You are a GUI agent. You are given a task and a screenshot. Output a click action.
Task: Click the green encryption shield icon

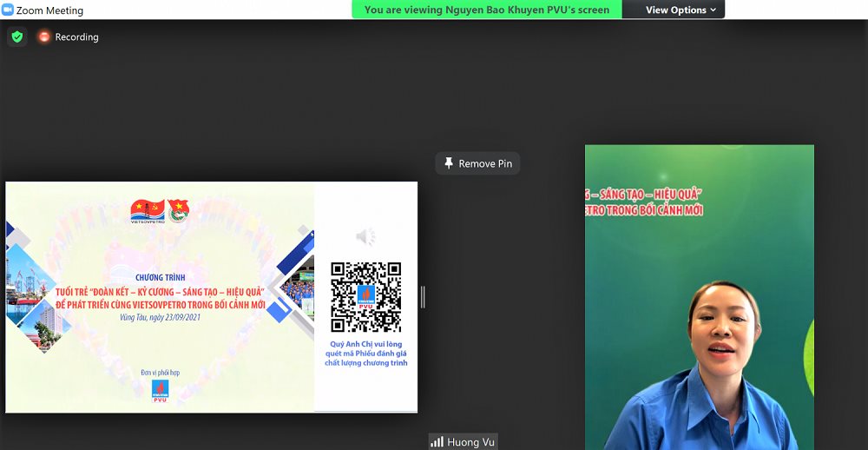(17, 37)
